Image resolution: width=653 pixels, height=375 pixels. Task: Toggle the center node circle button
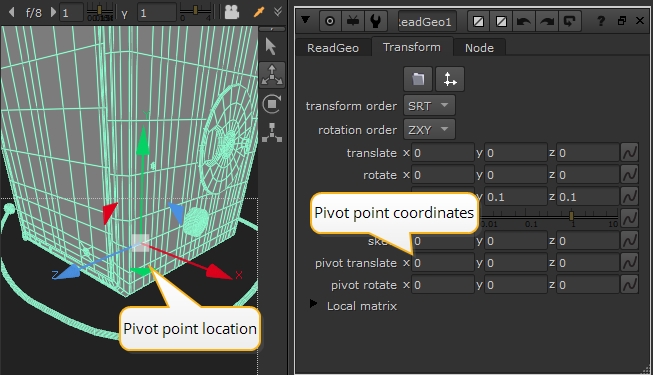click(330, 21)
